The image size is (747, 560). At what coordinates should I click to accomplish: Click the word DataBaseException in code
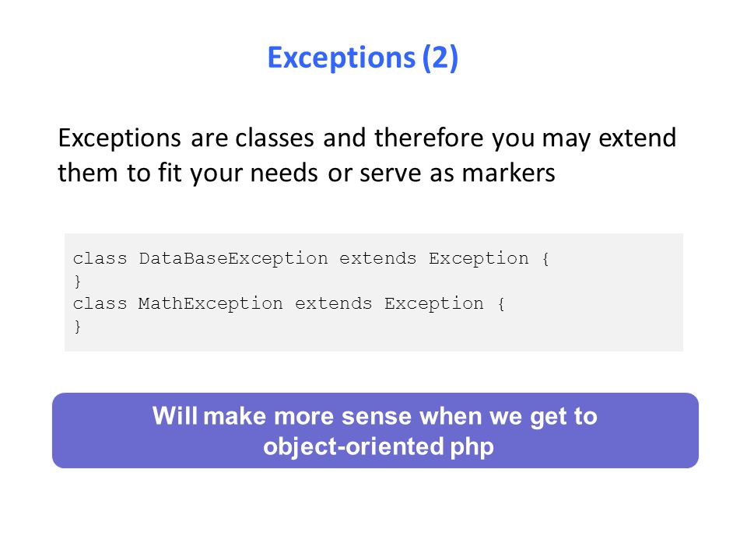click(233, 258)
